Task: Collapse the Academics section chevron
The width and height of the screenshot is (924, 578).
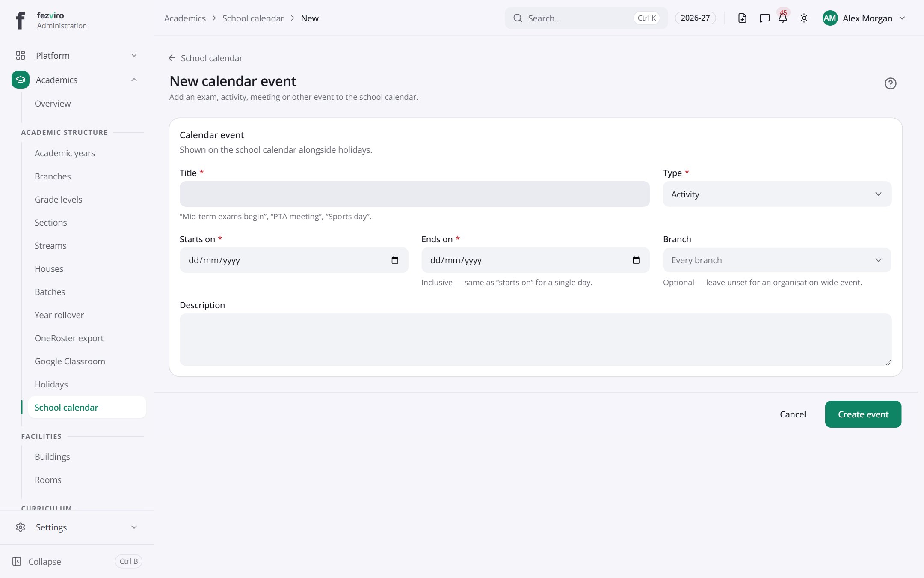Action: pos(134,80)
